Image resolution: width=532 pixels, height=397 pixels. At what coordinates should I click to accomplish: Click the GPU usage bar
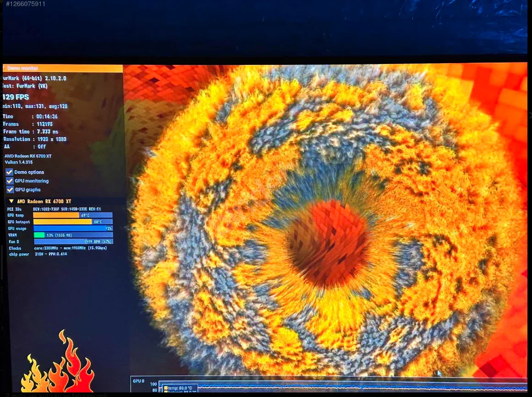(x=73, y=229)
